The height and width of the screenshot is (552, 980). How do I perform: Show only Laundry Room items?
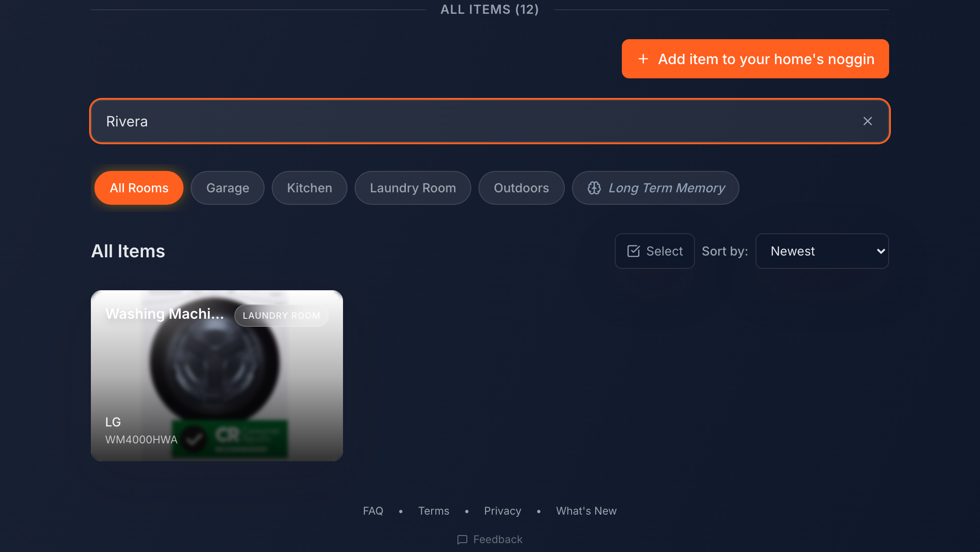(x=413, y=188)
